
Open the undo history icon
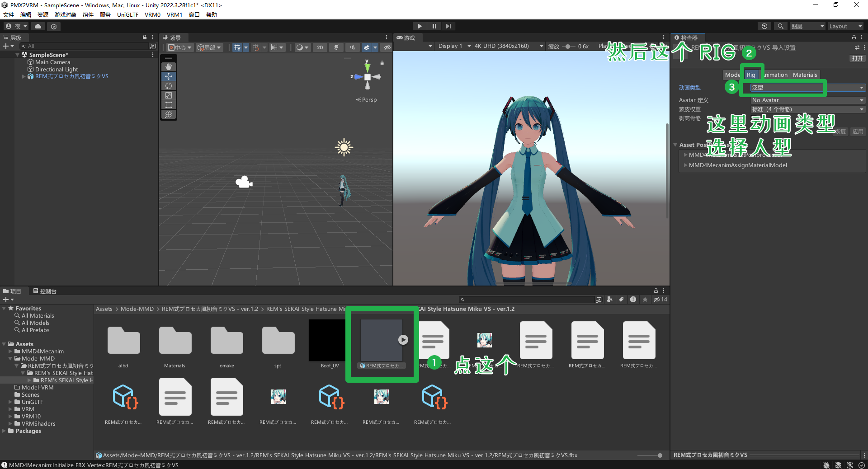click(764, 26)
